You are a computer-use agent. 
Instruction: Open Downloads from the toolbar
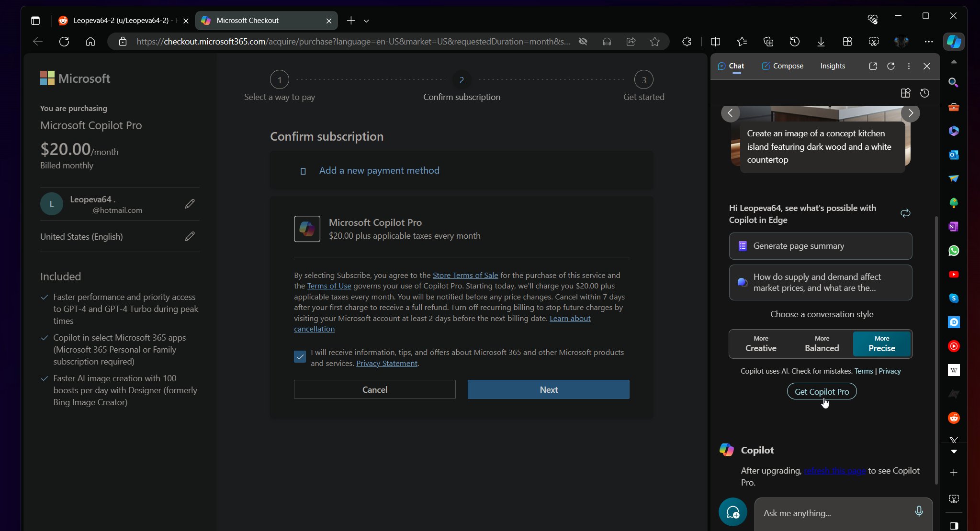[821, 42]
